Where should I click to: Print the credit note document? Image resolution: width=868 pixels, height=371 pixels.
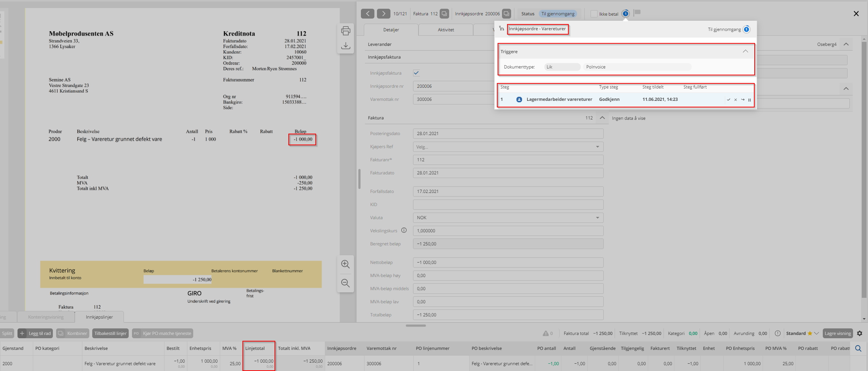346,31
